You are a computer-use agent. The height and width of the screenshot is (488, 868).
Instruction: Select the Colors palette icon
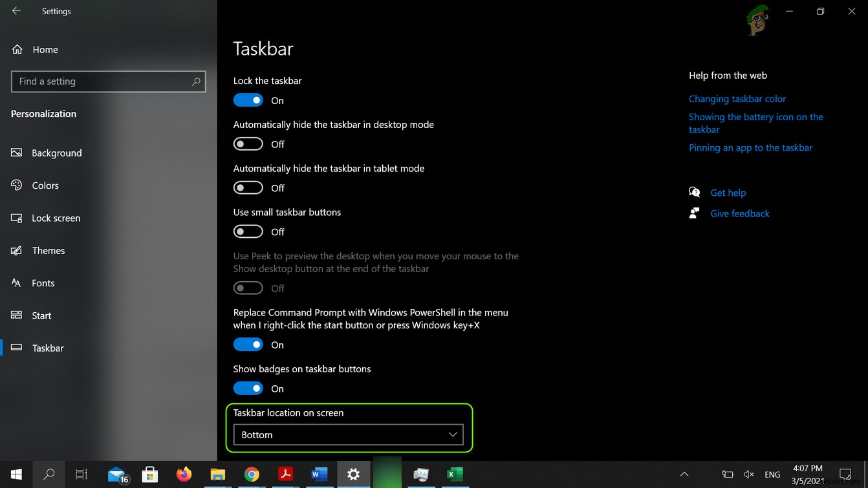point(17,185)
